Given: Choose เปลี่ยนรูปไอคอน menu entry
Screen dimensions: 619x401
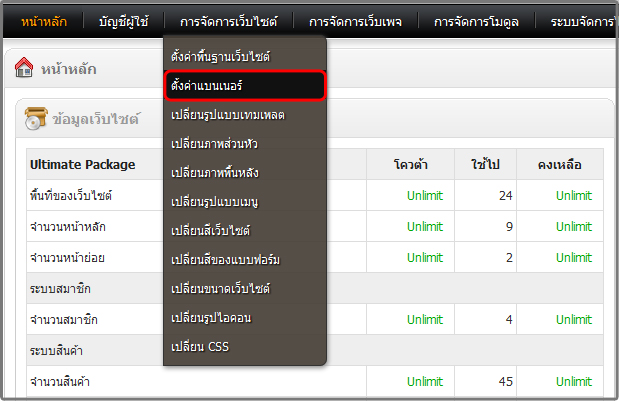Looking at the screenshot, I should coord(245,317).
